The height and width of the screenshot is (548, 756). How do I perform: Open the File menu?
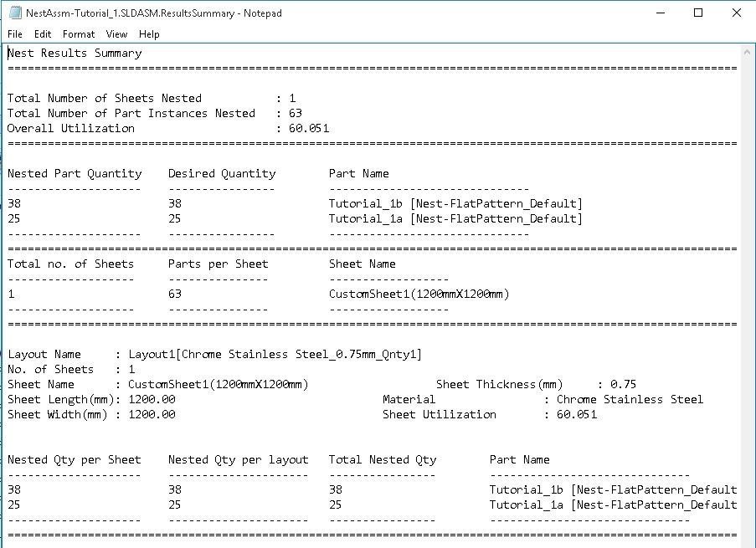(15, 34)
